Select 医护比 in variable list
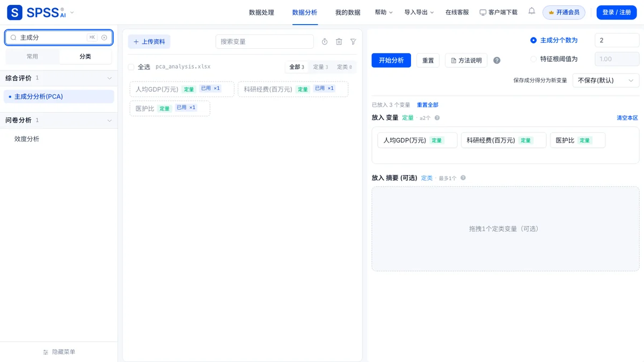Viewport: 644px width, 362px height. [170, 108]
